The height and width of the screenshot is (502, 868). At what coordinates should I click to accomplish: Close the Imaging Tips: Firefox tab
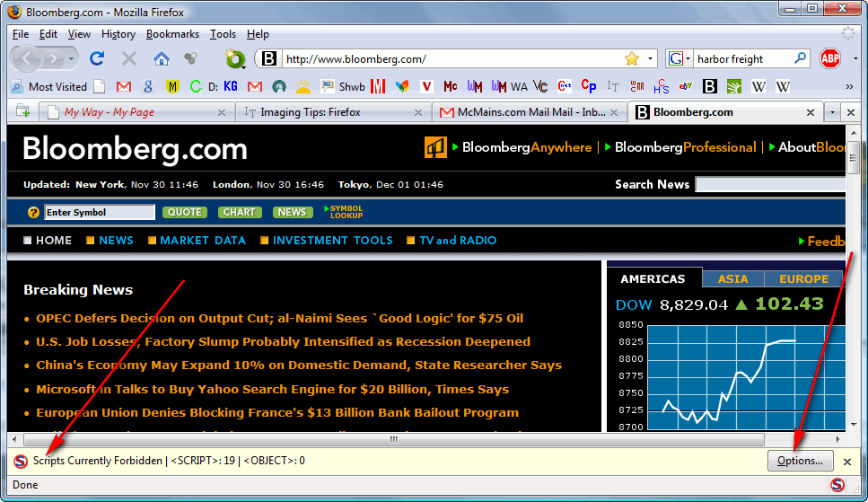pos(418,112)
